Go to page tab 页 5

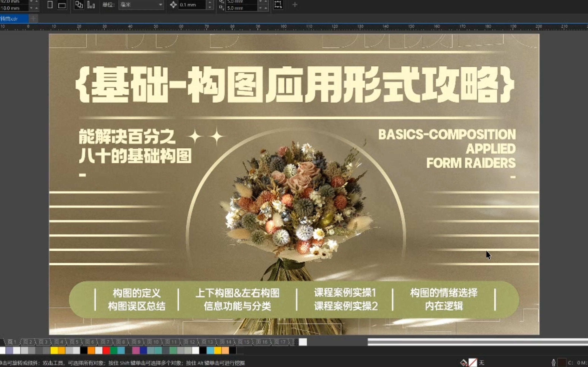tap(74, 342)
